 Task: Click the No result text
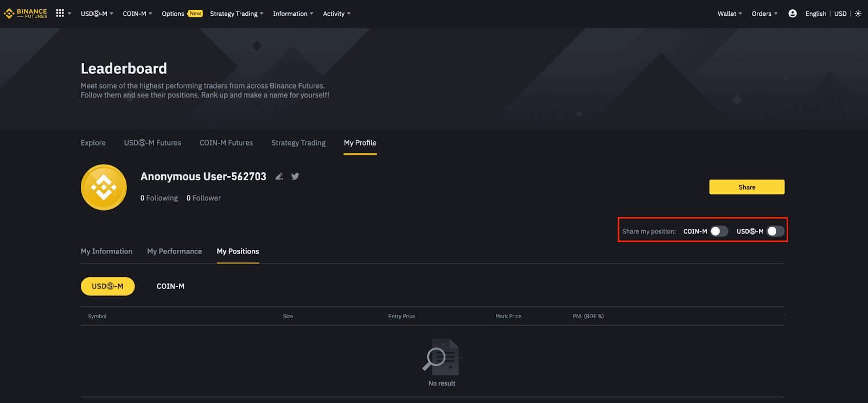point(442,383)
